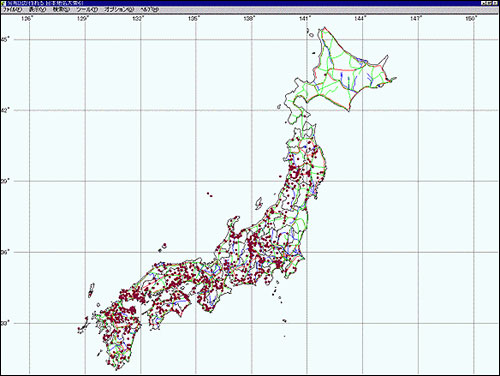Screen dimensions: 500x376
Task: Click the window title bar text
Action: pos(46,3)
